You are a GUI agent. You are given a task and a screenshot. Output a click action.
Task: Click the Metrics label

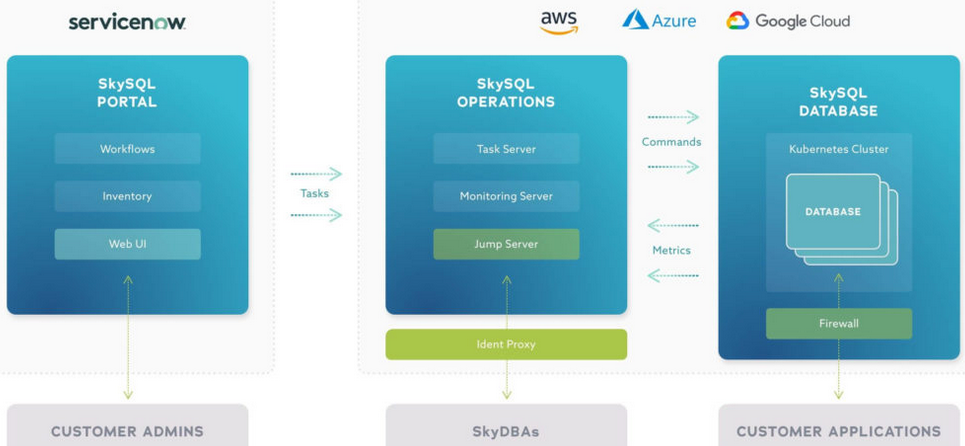point(671,250)
